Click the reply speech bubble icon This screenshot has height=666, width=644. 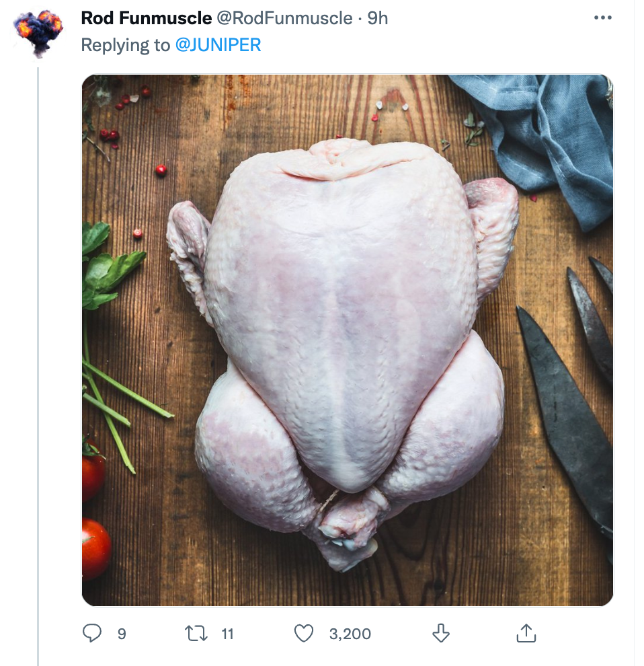coord(92,633)
